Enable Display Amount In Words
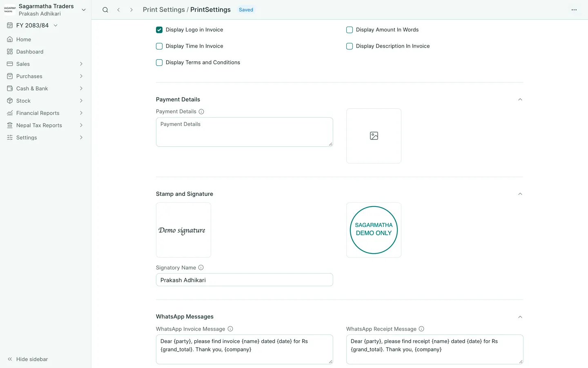 [350, 30]
